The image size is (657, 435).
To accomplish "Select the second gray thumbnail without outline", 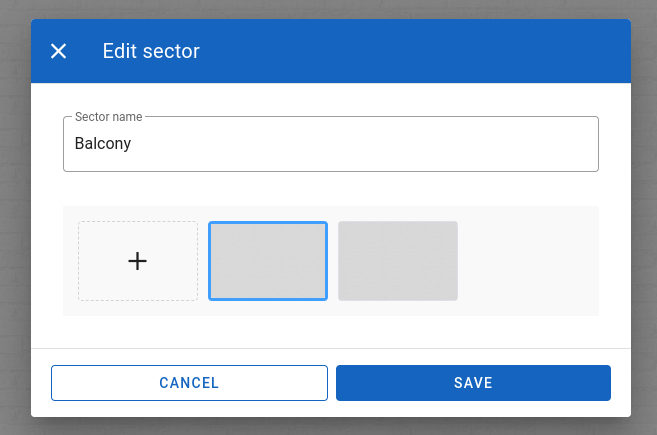I will pos(398,261).
